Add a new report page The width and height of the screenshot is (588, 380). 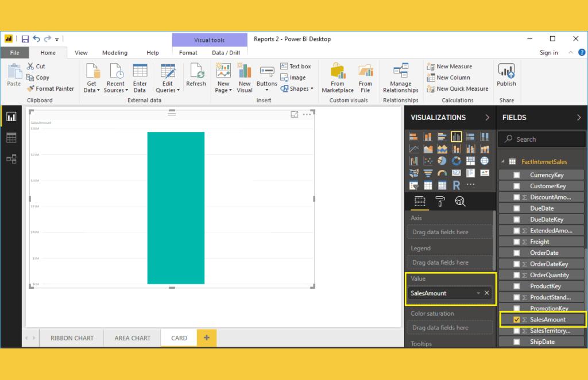click(207, 338)
